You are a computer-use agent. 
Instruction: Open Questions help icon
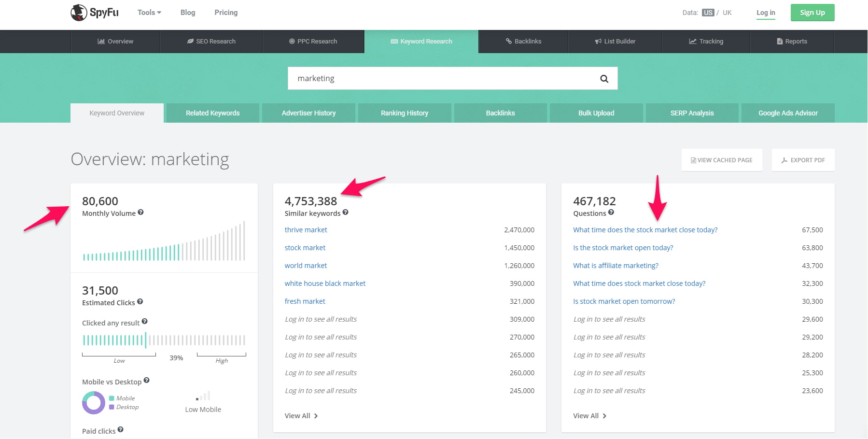coord(611,212)
